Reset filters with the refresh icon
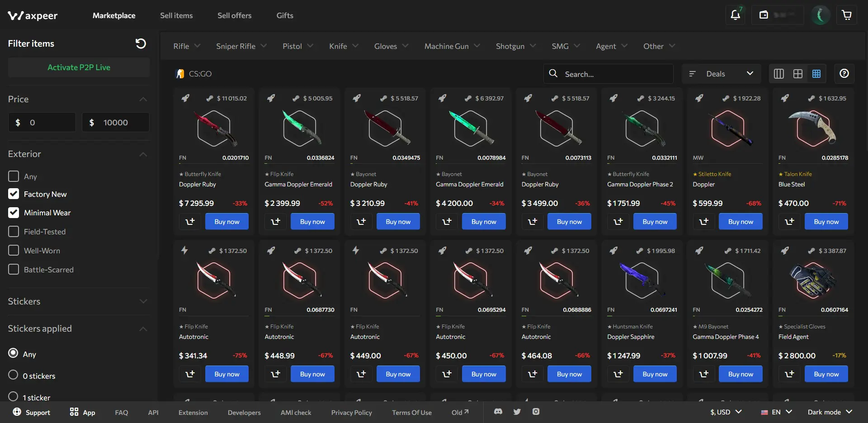Screen dimensions: 868x423 coord(141,43)
